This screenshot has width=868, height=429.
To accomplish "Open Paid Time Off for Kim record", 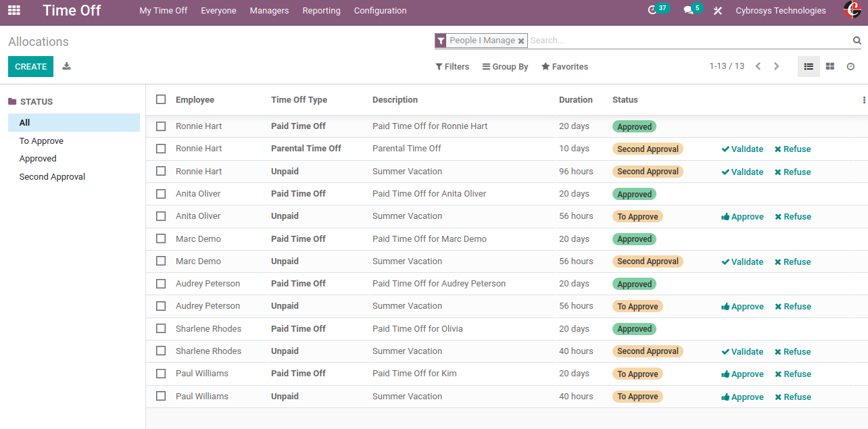I will 414,374.
